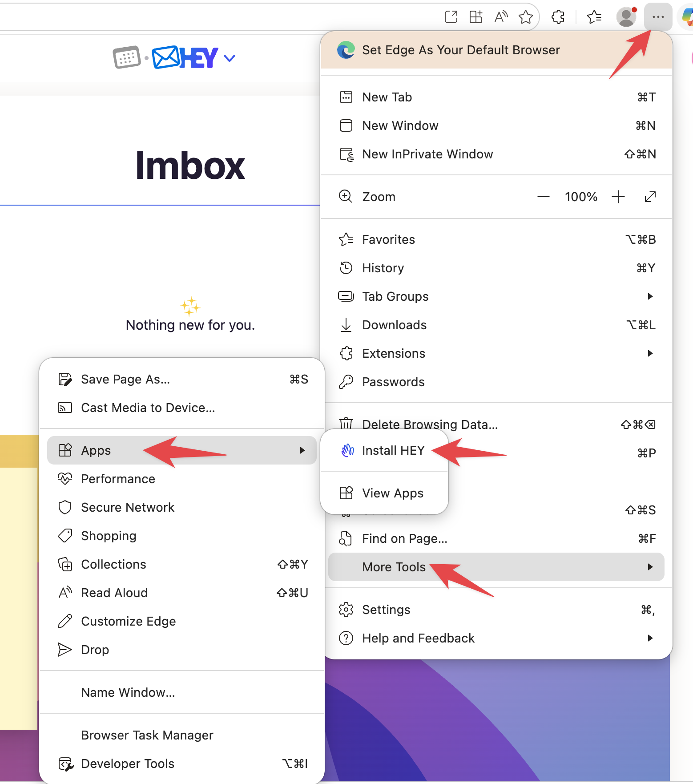Open Browser Task Manager
Viewport: 693px width, 784px height.
(182, 735)
